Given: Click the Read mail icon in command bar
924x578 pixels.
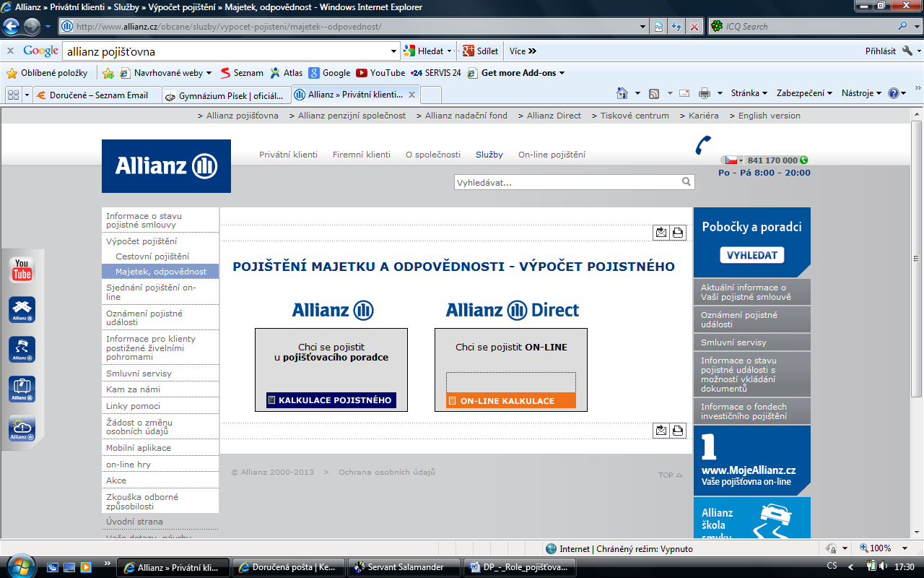Looking at the screenshot, I should pyautogui.click(x=684, y=93).
